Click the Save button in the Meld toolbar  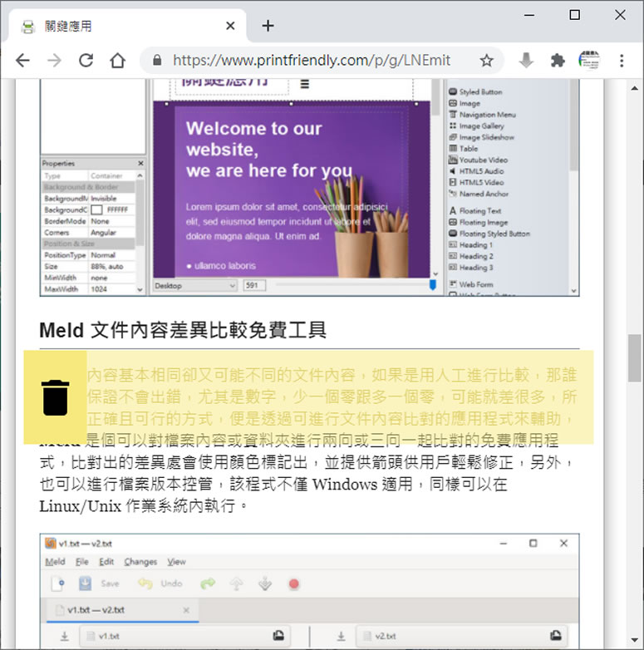pyautogui.click(x=100, y=584)
